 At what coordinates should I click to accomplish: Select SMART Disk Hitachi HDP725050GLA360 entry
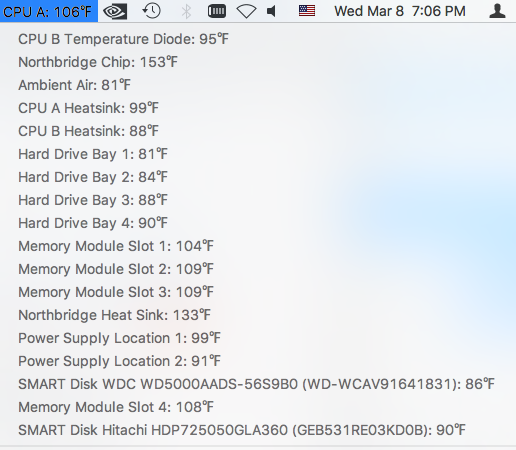coord(258,430)
